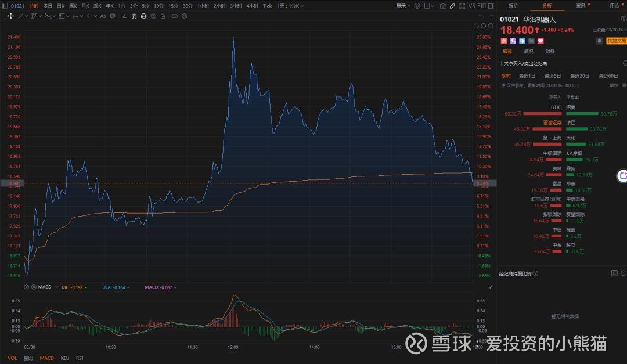627x364 pixels.
Task: Switch chart to 周K weekly candles
Action: (73, 6)
